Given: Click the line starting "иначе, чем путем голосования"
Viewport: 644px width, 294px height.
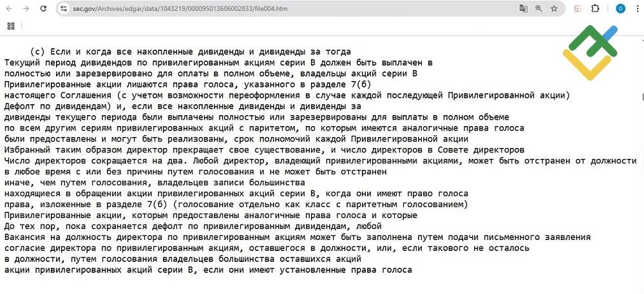Looking at the screenshot, I should 155,183.
